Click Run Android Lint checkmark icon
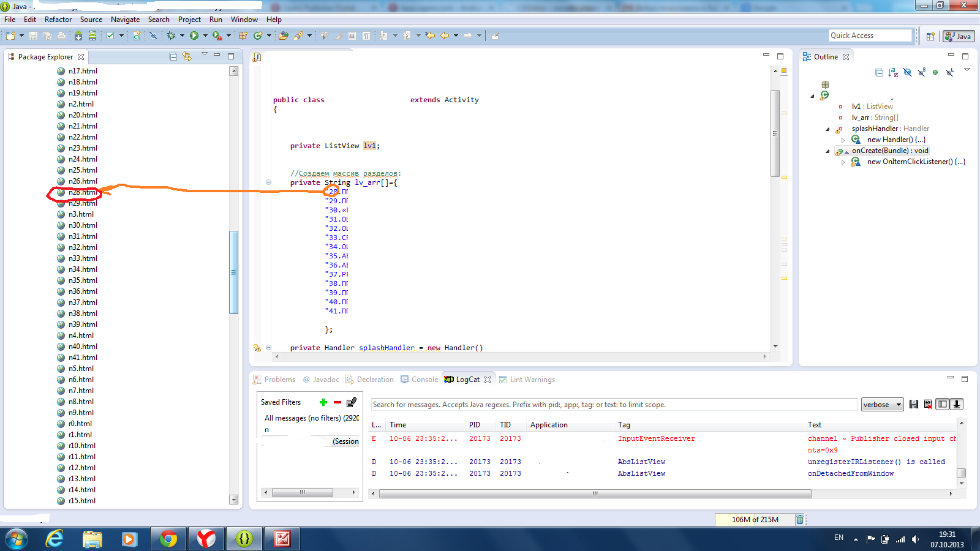This screenshot has width=980, height=551. coord(110,36)
